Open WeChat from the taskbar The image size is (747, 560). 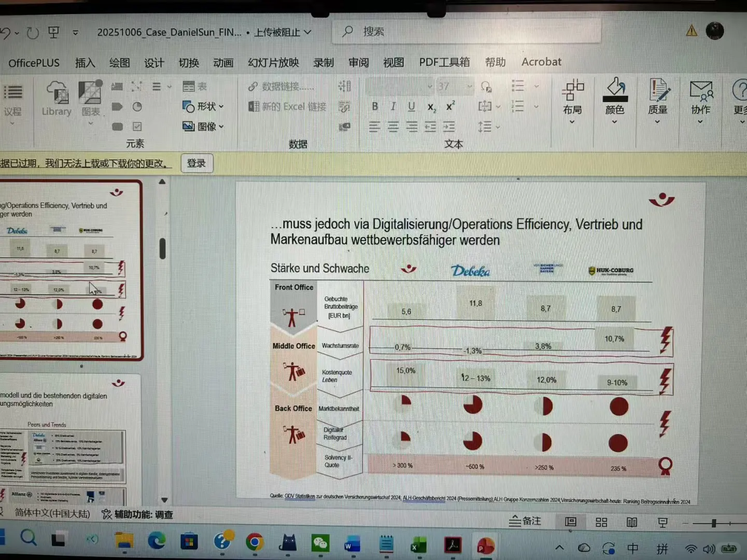320,543
